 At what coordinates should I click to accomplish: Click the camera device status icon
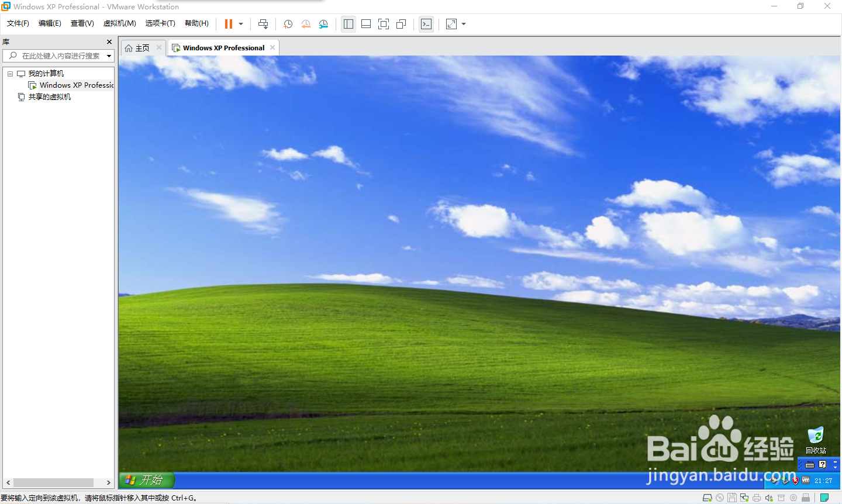793,498
